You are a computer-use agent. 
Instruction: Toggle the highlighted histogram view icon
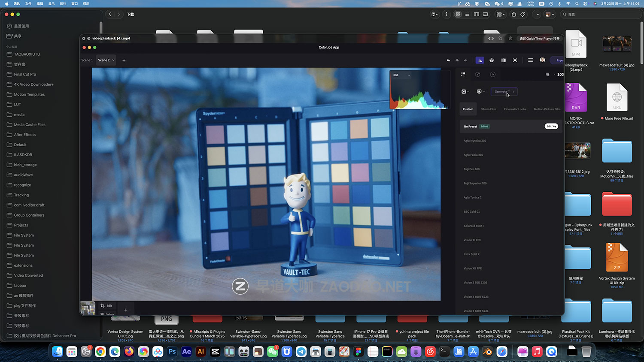tap(480, 60)
